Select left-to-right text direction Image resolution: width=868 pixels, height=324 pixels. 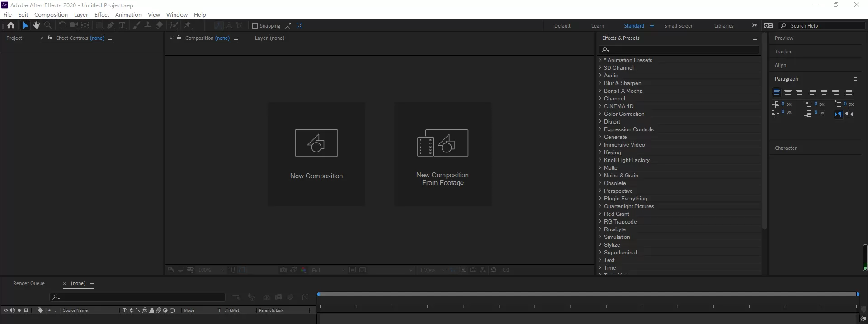tap(839, 114)
